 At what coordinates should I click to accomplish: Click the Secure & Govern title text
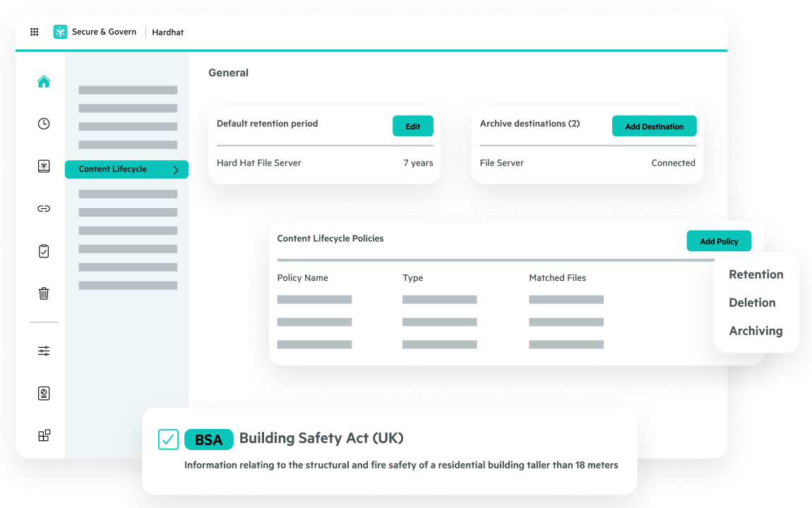pyautogui.click(x=104, y=32)
